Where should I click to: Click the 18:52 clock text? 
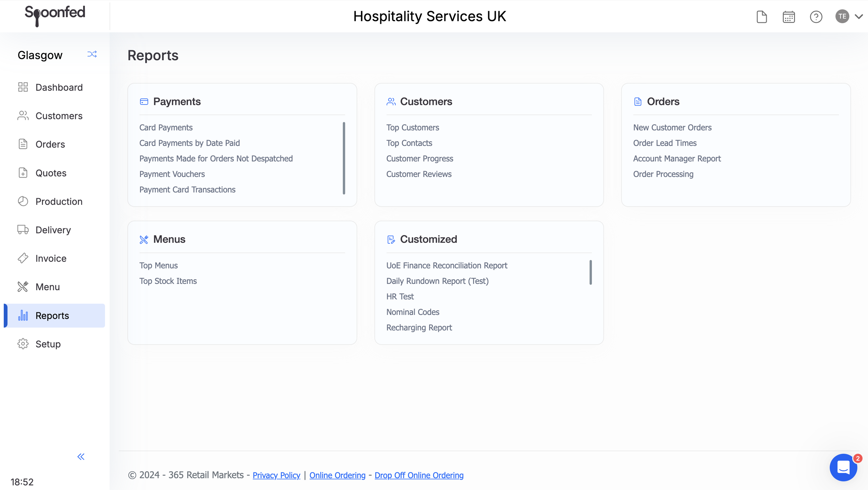[x=22, y=482]
